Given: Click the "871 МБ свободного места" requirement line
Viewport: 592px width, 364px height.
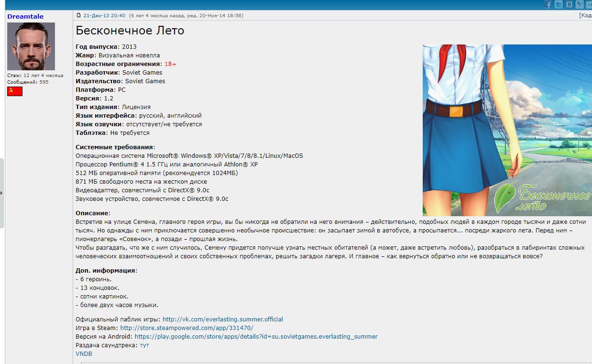Looking at the screenshot, I should (142, 181).
